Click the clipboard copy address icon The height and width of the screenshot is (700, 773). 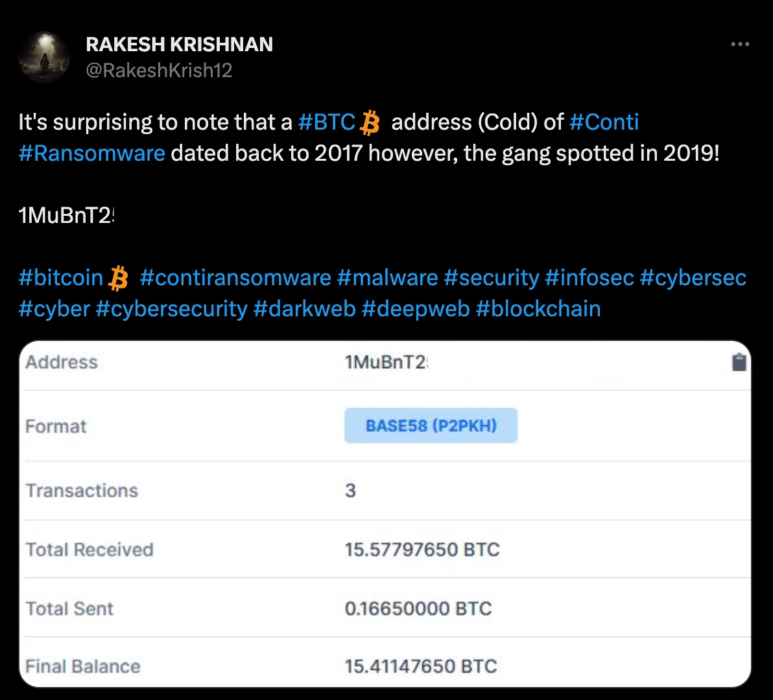pos(739,362)
